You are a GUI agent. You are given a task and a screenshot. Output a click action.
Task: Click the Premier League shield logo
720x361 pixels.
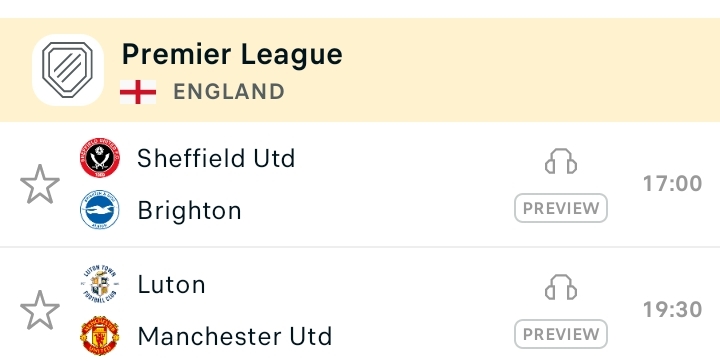tap(68, 70)
